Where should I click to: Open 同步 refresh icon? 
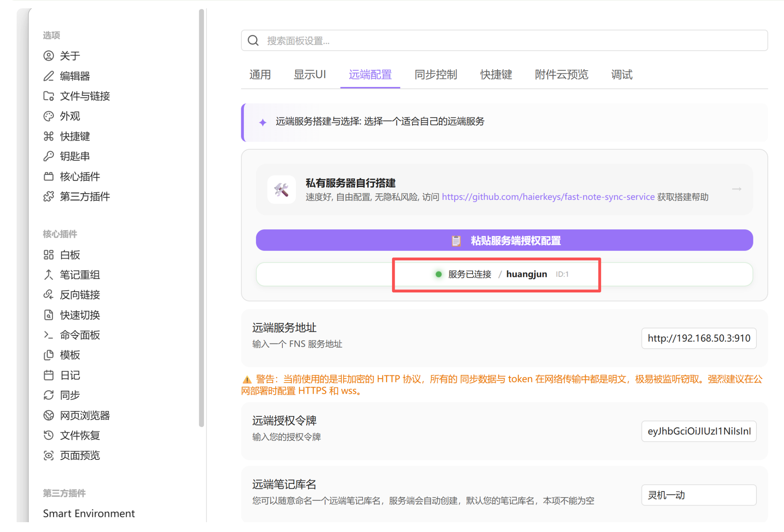48,395
